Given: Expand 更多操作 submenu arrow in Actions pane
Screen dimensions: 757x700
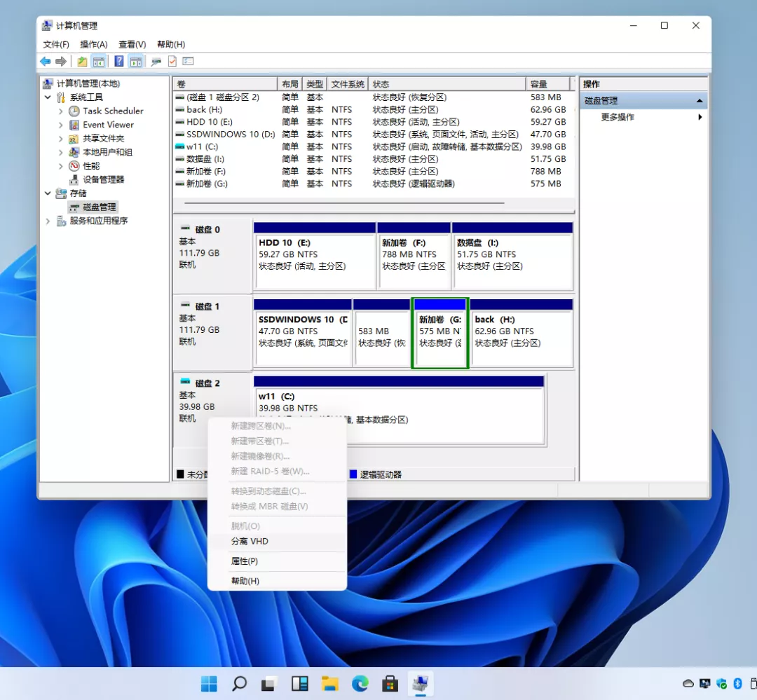Looking at the screenshot, I should pyautogui.click(x=700, y=117).
